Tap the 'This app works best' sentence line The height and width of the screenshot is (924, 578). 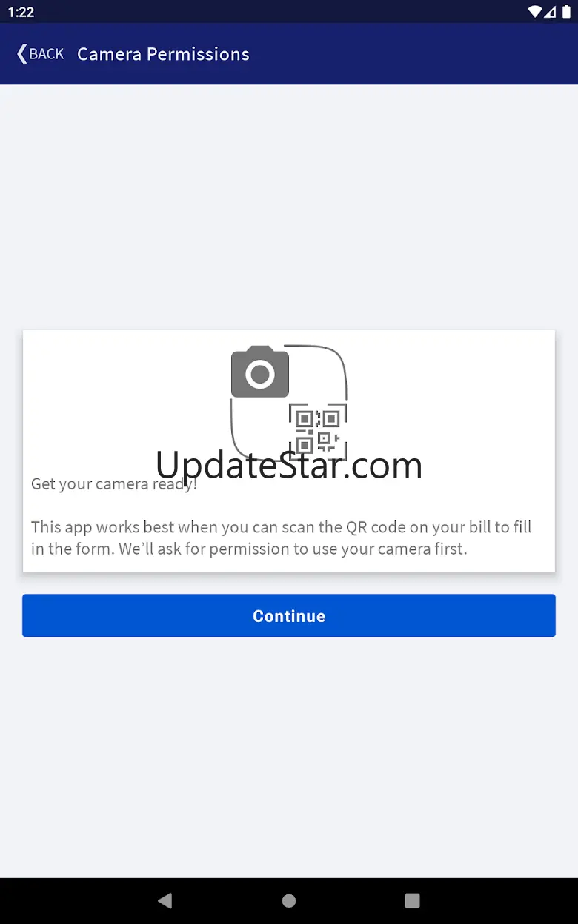coord(282,527)
